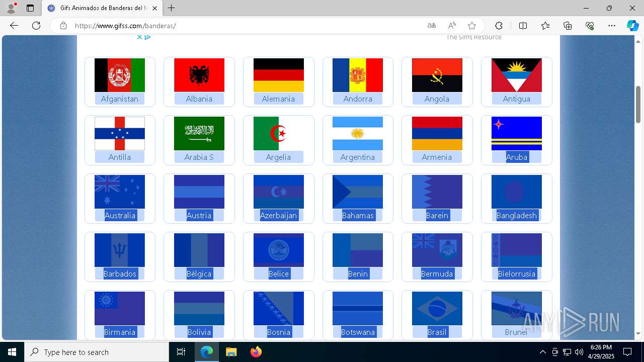Open the Austria flag image
The height and width of the screenshot is (362, 644).
click(199, 192)
